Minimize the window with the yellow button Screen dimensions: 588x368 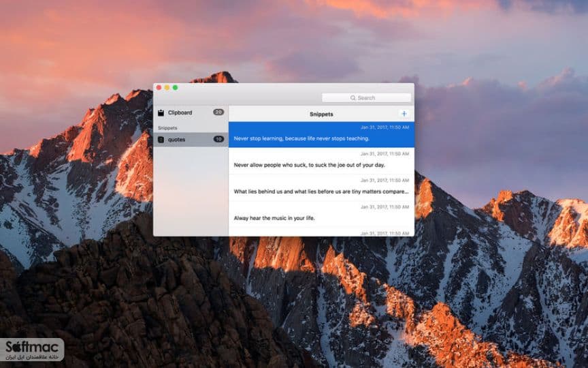[167, 87]
